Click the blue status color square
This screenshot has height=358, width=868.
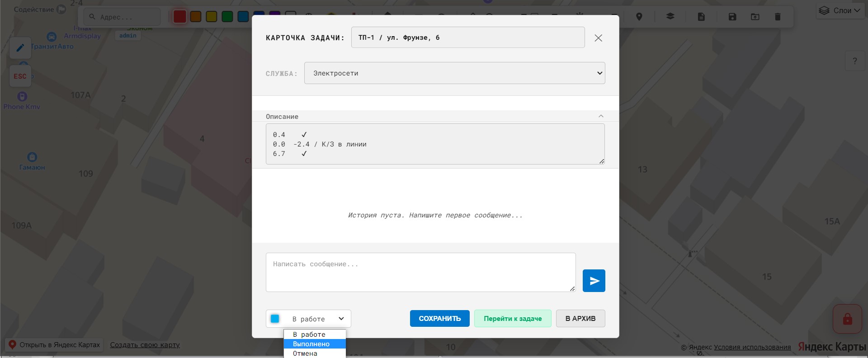(275, 319)
